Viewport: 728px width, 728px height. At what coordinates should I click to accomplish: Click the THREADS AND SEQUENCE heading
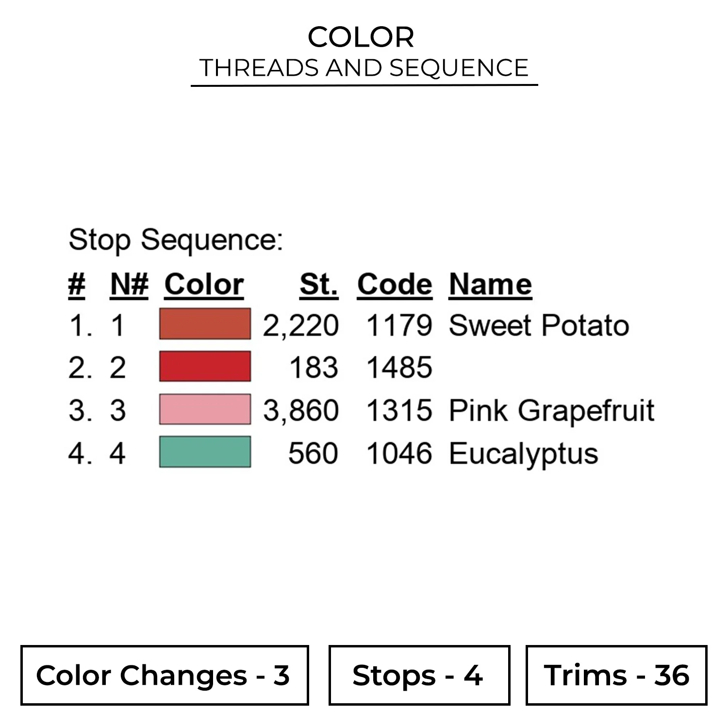364,67
